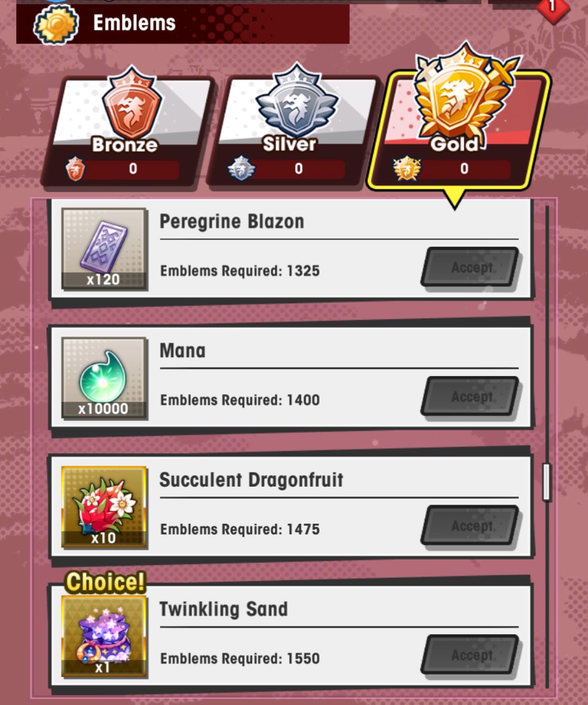Click the Choice! label on Twinkling Sand
The image size is (588, 705).
tap(106, 581)
